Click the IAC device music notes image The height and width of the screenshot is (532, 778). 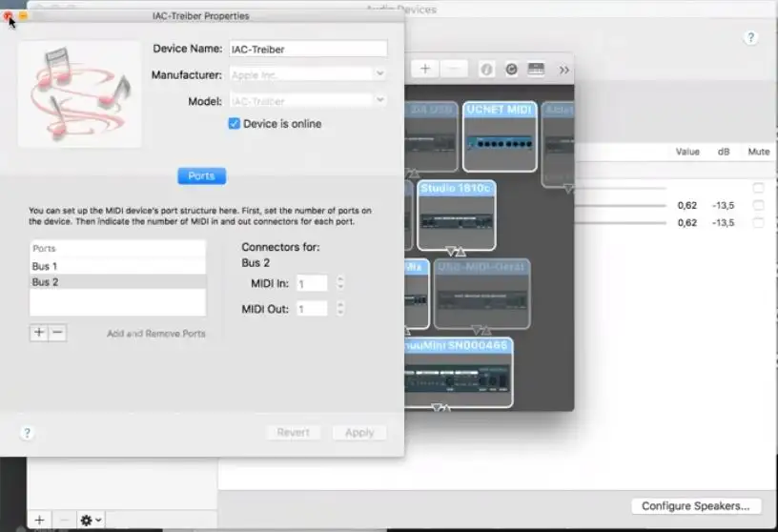(x=79, y=94)
